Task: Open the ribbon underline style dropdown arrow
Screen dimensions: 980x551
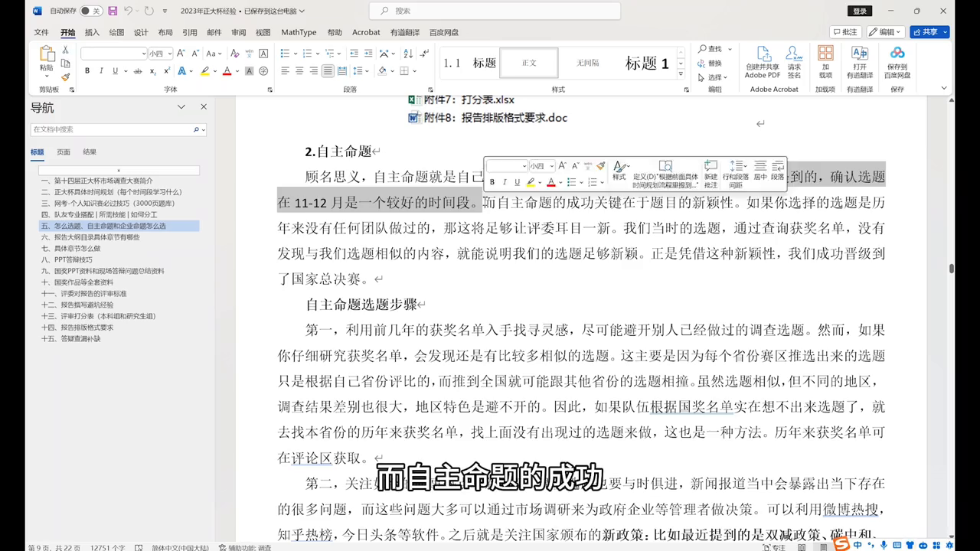Action: point(125,71)
